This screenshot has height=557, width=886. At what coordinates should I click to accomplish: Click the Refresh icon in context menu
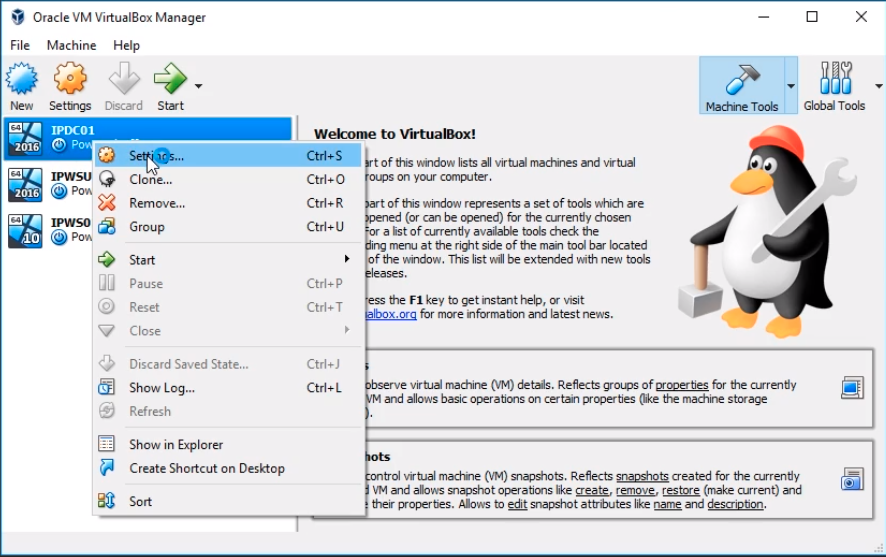pyautogui.click(x=106, y=411)
